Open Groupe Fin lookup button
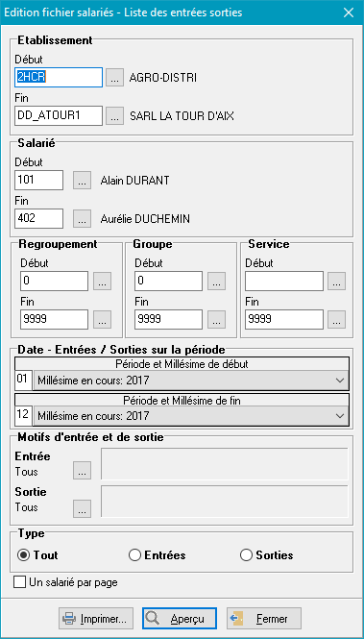The image size is (364, 639). click(216, 319)
